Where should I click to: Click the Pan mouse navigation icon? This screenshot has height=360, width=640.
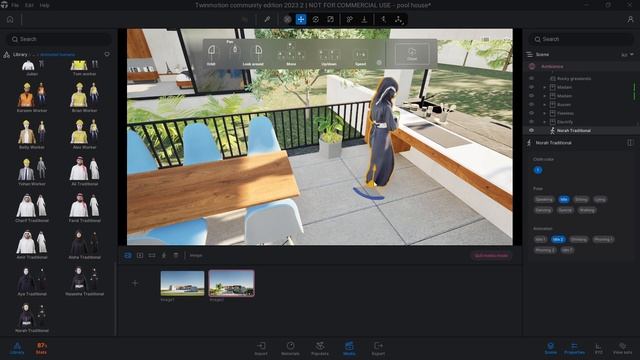click(234, 50)
